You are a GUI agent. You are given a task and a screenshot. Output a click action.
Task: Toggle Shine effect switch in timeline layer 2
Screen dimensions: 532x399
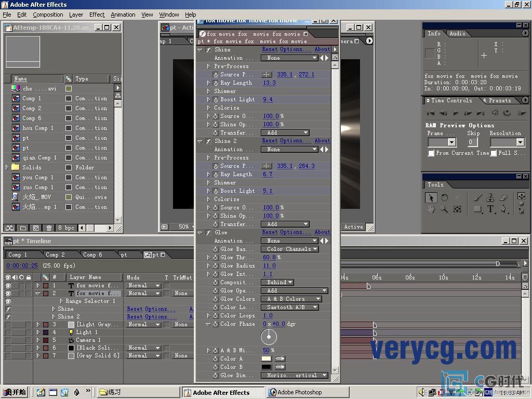[8, 309]
